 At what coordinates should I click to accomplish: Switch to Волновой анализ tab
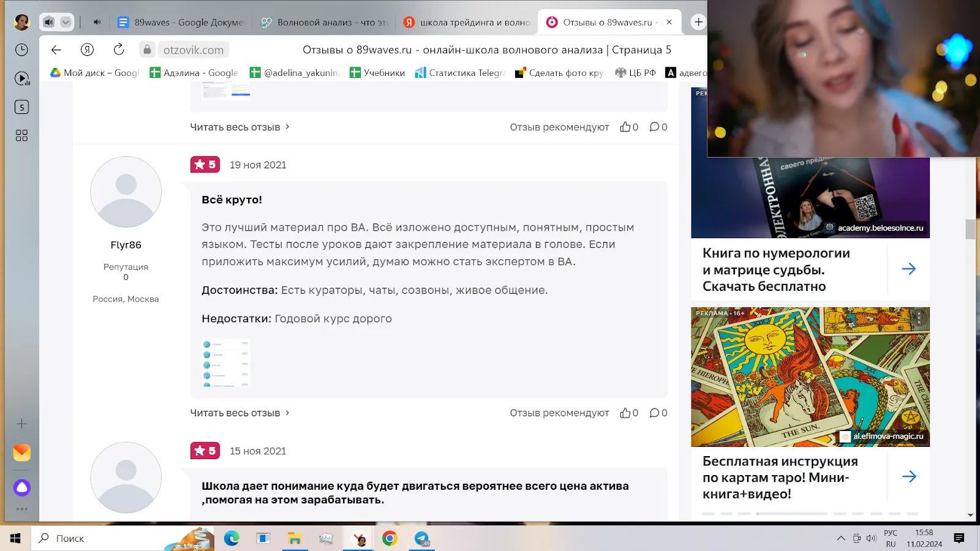324,22
